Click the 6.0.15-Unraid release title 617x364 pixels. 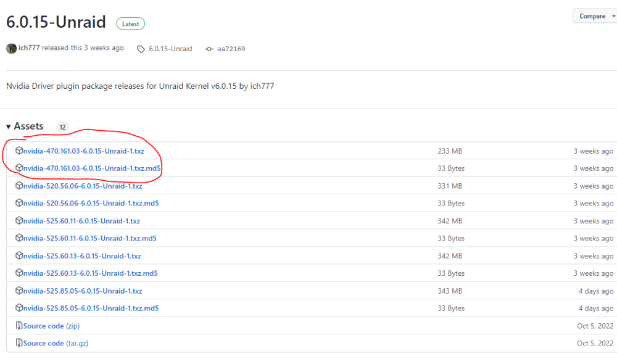point(56,22)
